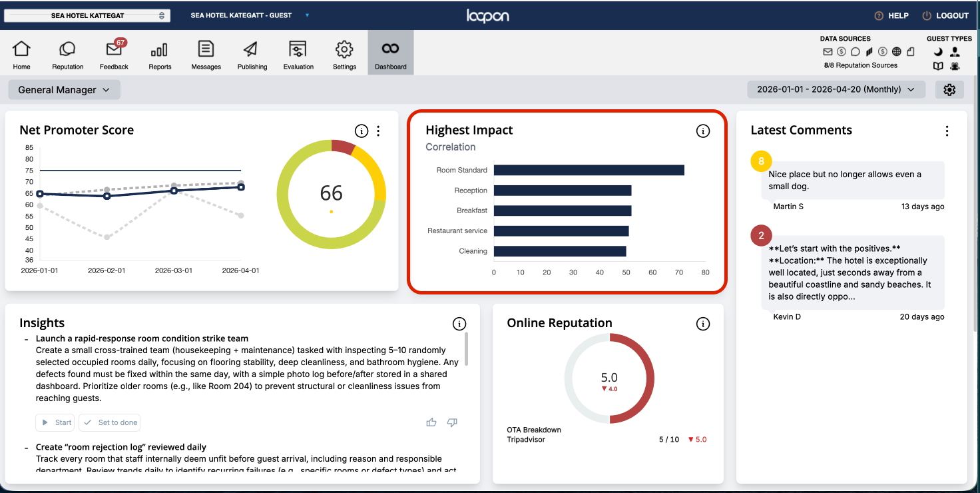Screen dimensions: 980x493
Task: Thumbs up the first insight
Action: click(x=431, y=422)
